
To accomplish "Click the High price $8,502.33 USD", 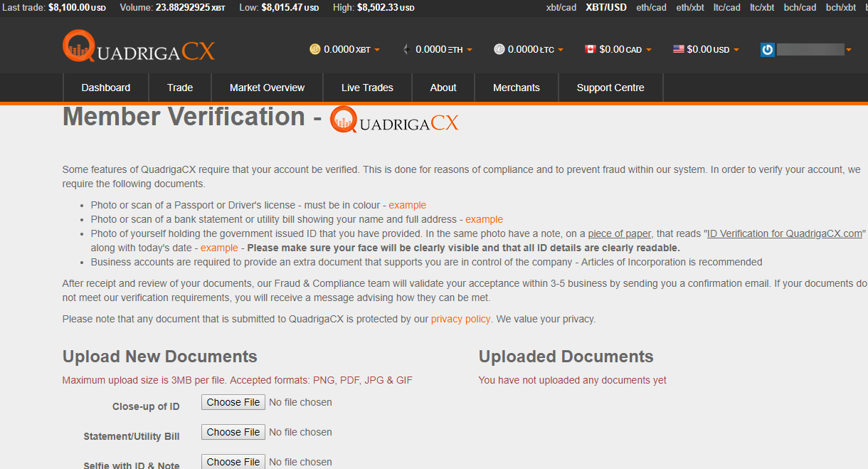I will tap(384, 7).
